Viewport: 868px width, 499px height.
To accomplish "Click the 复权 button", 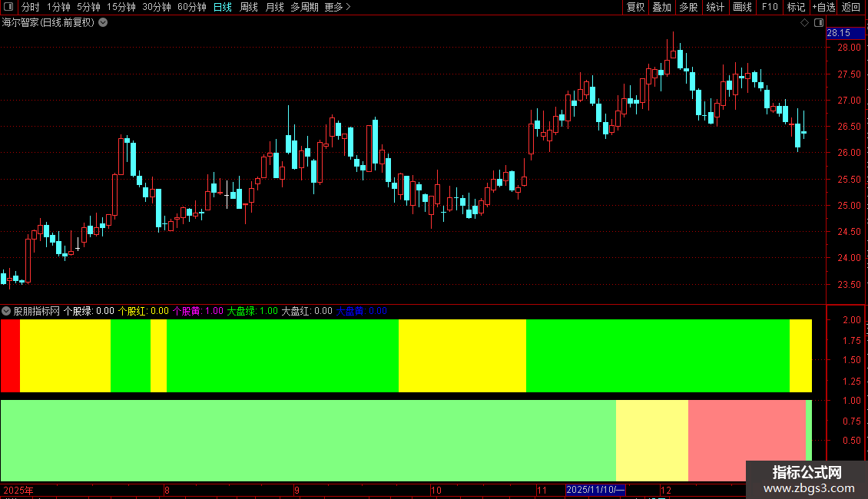I will click(x=635, y=7).
